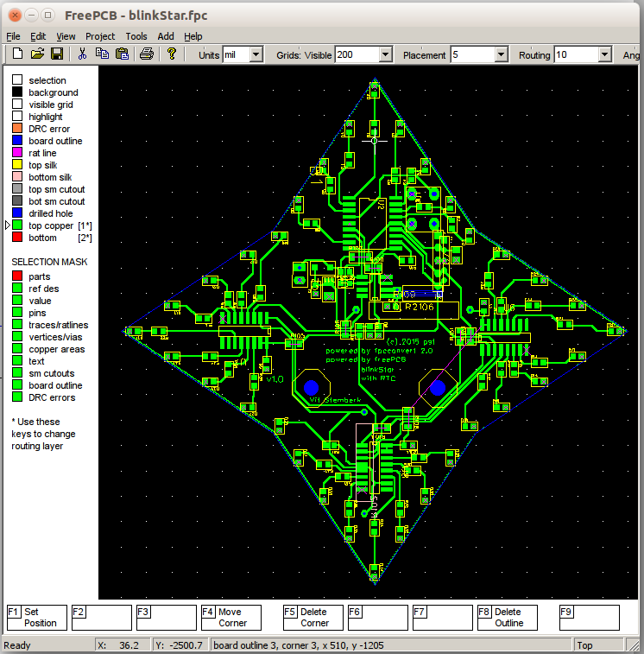Click the top copper layer arrow marker
The height and width of the screenshot is (654, 644).
click(8, 225)
